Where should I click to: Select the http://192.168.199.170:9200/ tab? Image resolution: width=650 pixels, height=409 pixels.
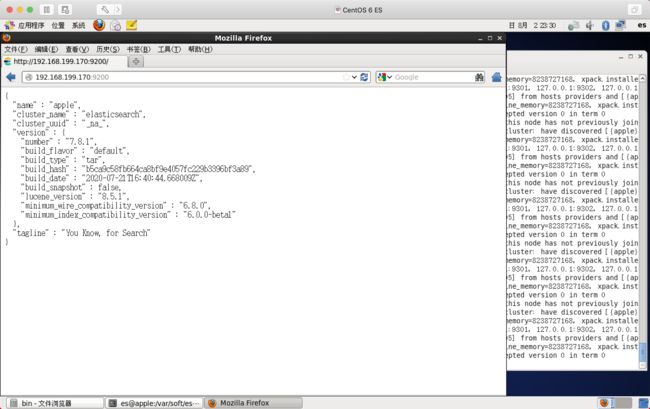click(63, 62)
